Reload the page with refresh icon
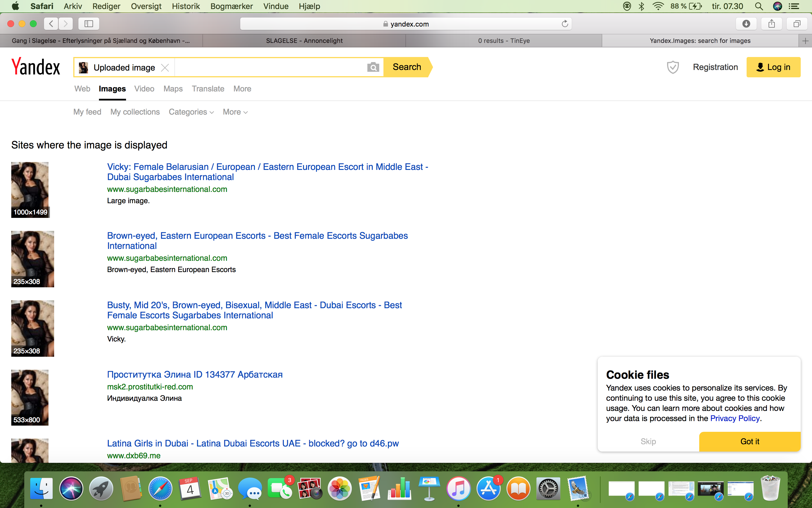Screen dimensions: 812x508 (x=565, y=23)
